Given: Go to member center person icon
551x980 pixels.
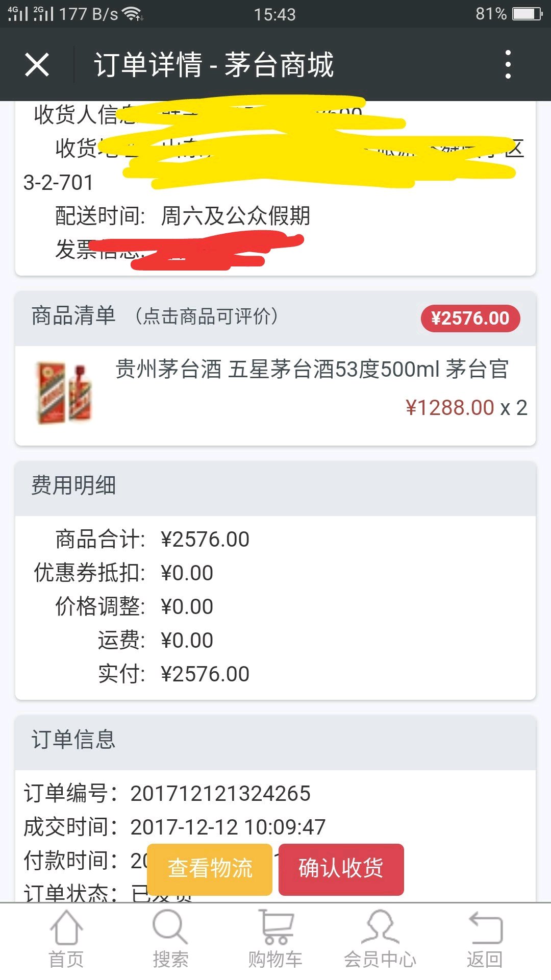Looking at the screenshot, I should click(x=380, y=927).
